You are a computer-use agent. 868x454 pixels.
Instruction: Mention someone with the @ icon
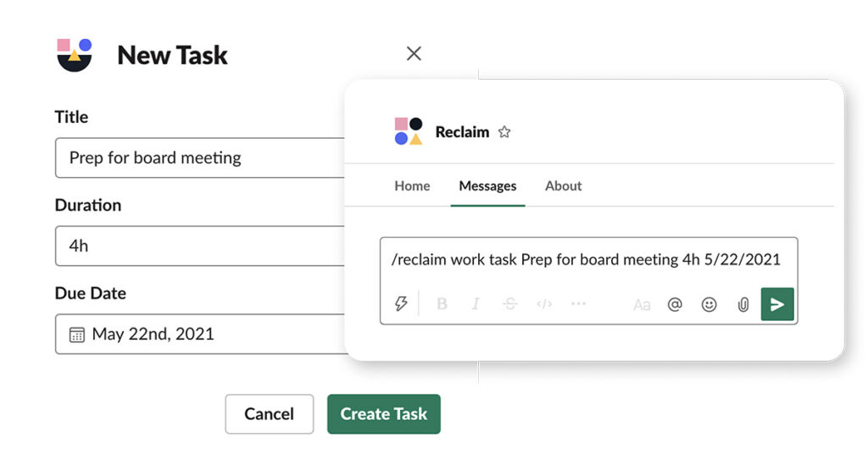pos(675,304)
